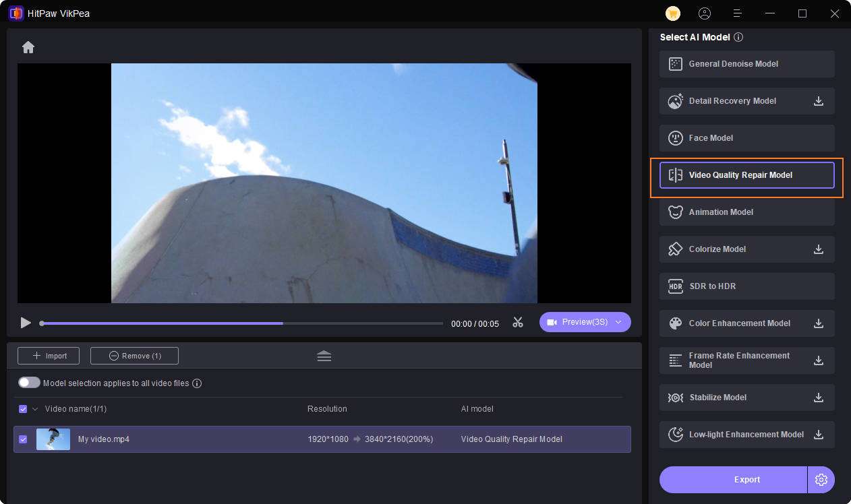The image size is (851, 504).
Task: Click the 00:00 / 00:05 time readout
Action: point(475,324)
